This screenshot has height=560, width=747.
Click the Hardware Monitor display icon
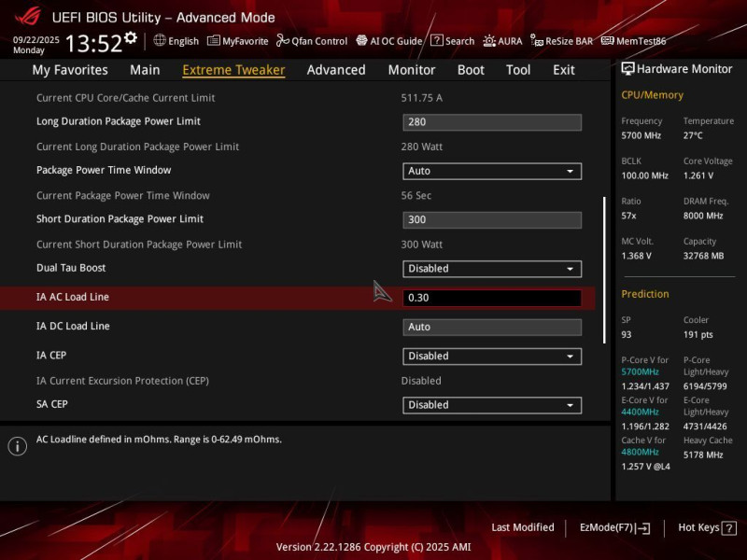point(627,69)
